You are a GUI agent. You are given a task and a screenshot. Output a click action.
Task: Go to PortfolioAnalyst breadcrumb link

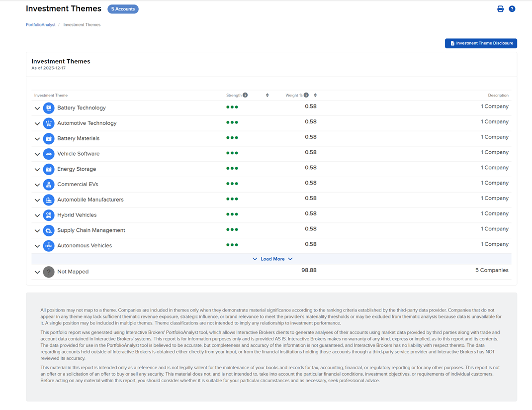41,25
